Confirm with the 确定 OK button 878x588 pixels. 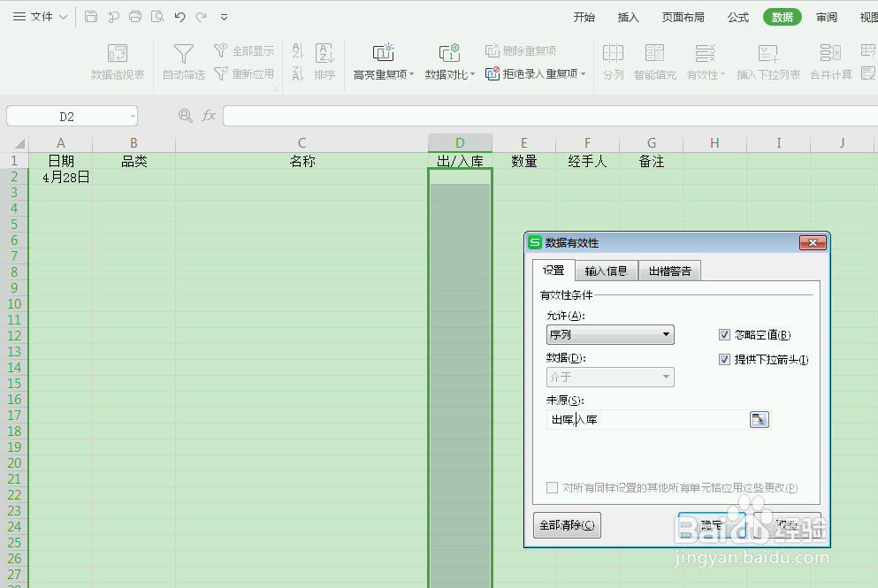(x=713, y=523)
